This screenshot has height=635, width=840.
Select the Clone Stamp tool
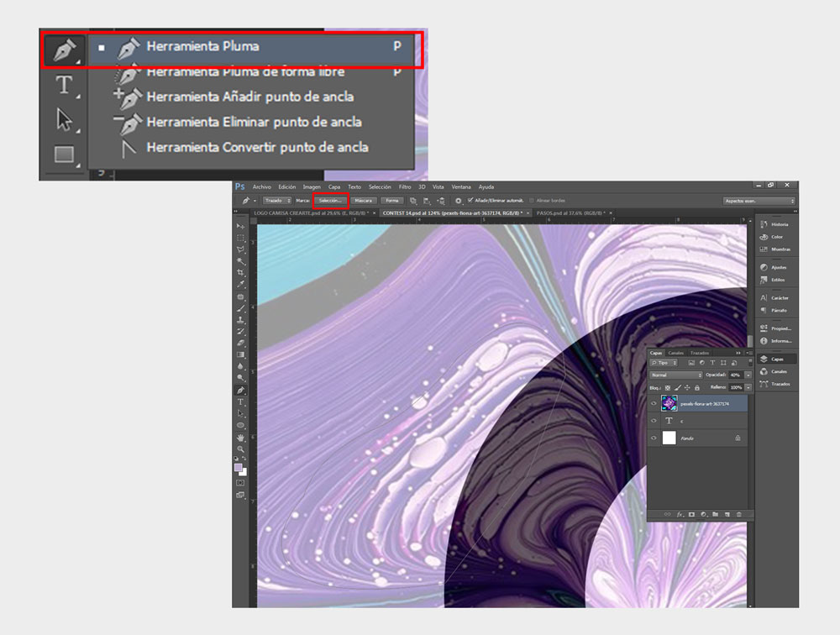click(x=240, y=320)
